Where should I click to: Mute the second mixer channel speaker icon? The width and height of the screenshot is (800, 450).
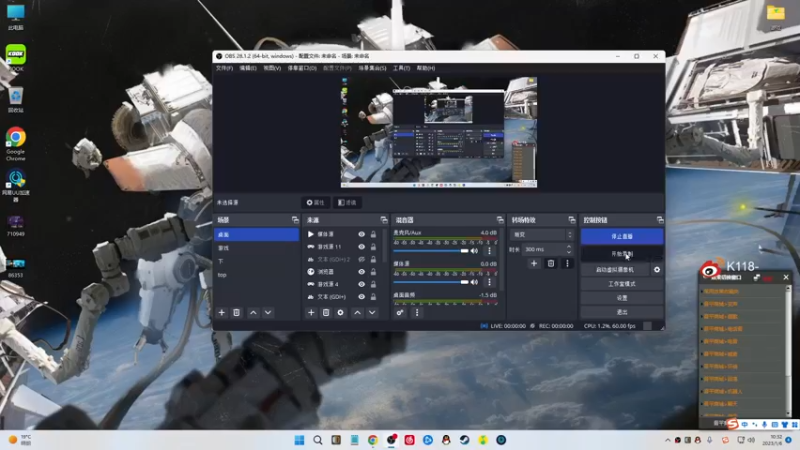[x=474, y=282]
